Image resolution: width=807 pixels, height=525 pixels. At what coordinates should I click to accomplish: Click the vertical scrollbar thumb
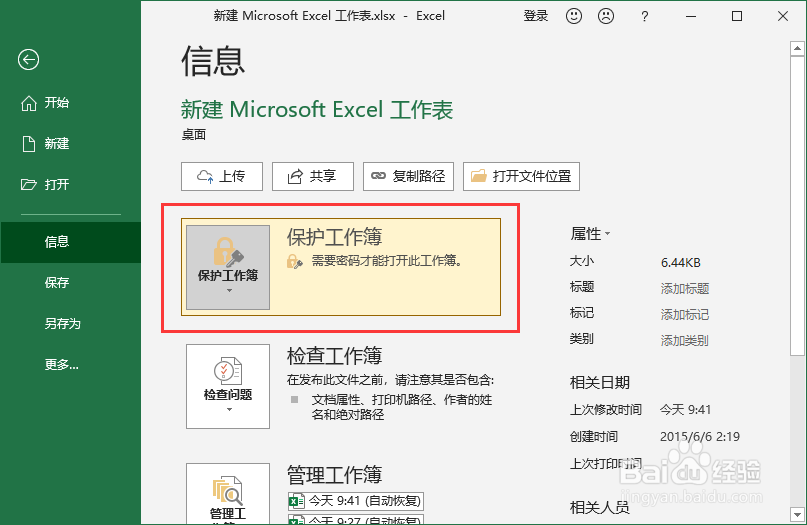[x=797, y=205]
